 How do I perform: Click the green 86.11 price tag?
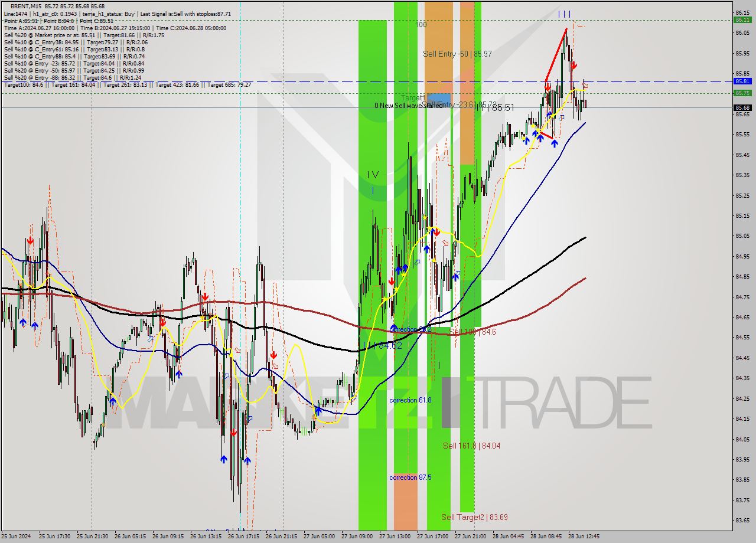point(742,19)
